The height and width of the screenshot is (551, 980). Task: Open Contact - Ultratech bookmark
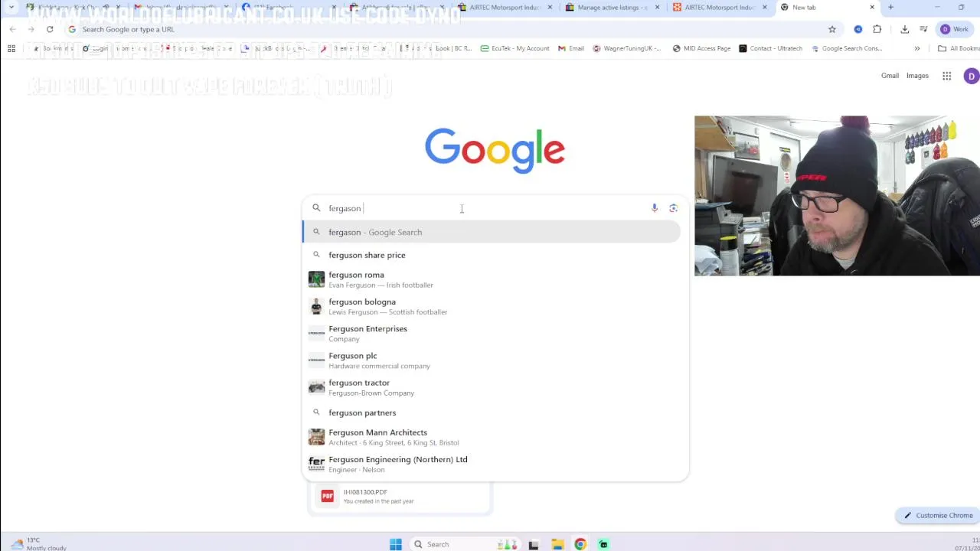770,48
